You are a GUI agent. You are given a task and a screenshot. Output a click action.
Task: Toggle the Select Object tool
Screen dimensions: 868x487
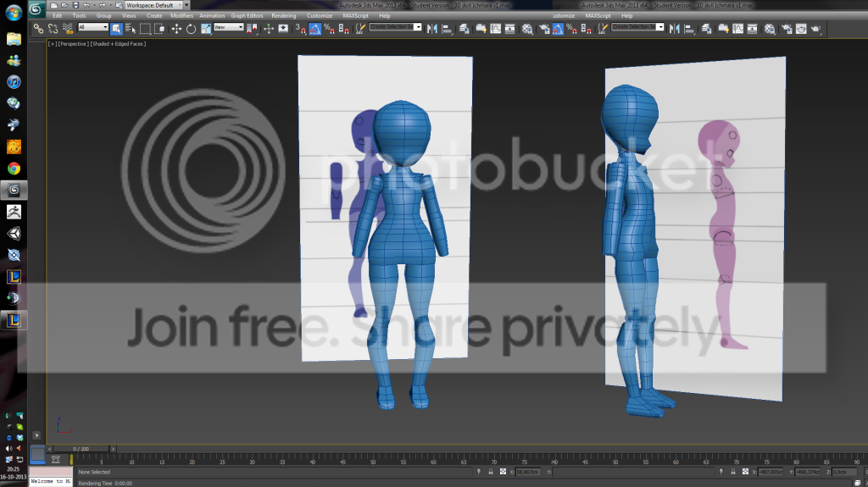[x=117, y=29]
